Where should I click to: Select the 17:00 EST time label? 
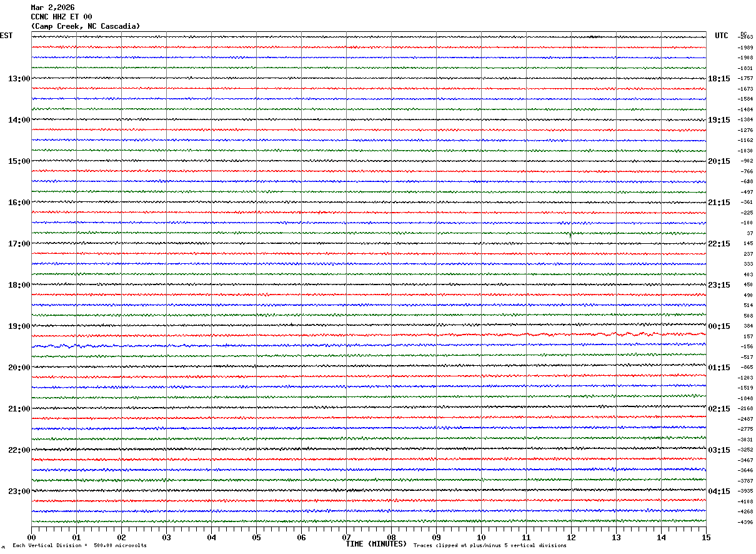tap(19, 244)
